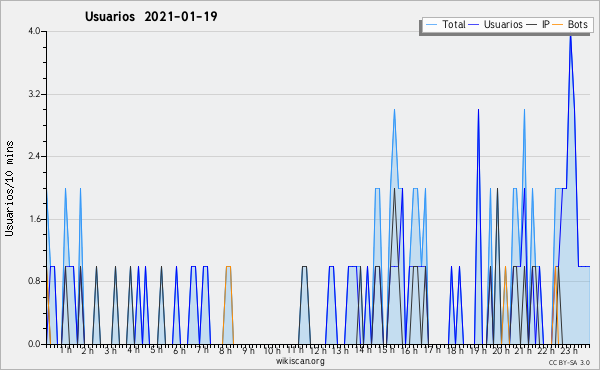Click the '19 h' x-axis label
The image size is (600, 370).
pyautogui.click(x=478, y=350)
